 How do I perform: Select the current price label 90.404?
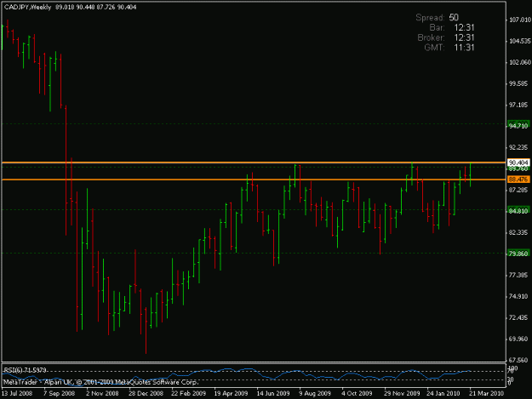tap(518, 162)
